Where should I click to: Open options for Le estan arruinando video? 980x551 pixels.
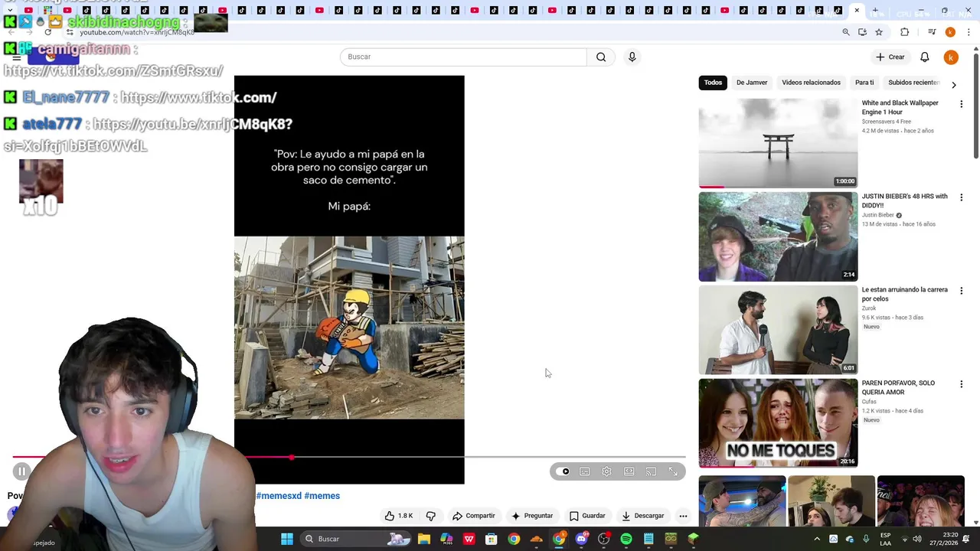961,291
